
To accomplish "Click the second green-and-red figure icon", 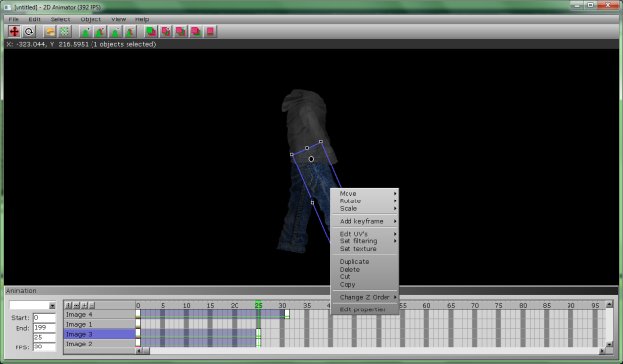I will point(100,31).
